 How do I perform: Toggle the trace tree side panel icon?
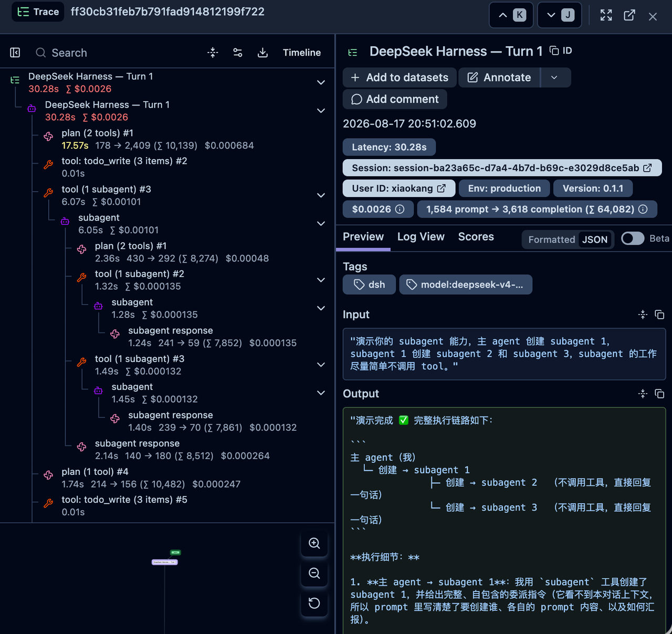15,53
